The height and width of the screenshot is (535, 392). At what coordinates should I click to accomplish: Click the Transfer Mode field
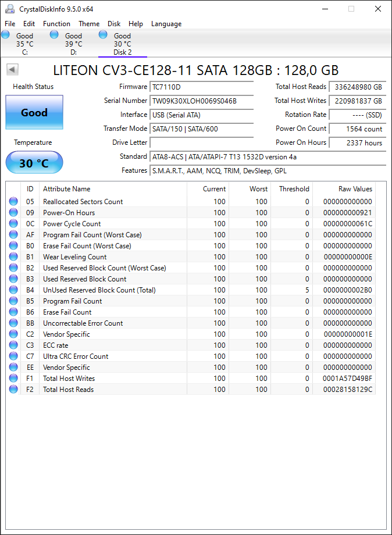coord(202,129)
